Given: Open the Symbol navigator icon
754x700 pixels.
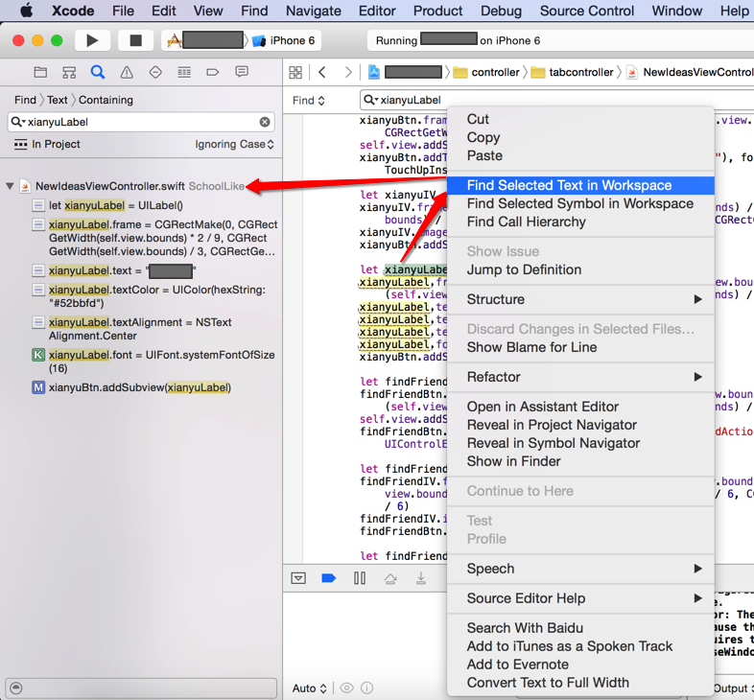Looking at the screenshot, I should click(69, 72).
